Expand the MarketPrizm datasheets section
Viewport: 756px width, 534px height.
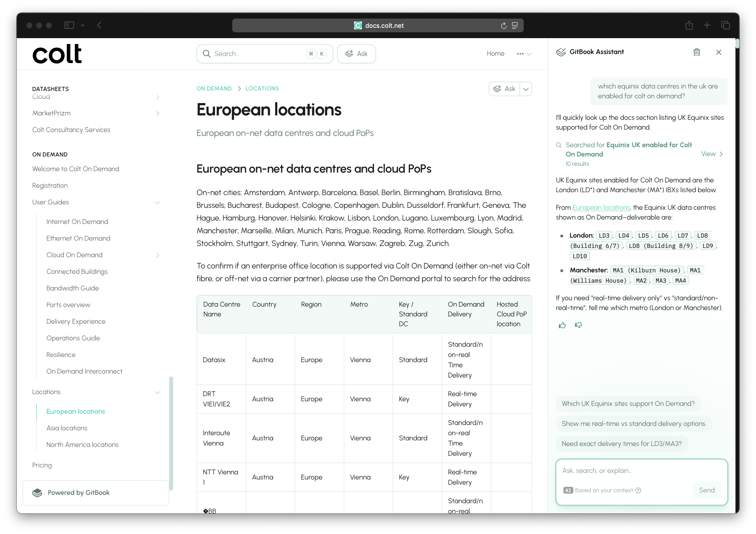tap(157, 113)
